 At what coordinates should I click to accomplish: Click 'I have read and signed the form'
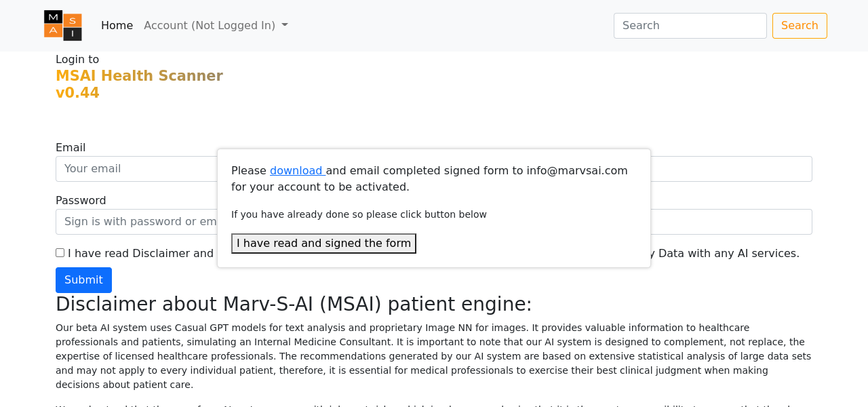pos(323,244)
